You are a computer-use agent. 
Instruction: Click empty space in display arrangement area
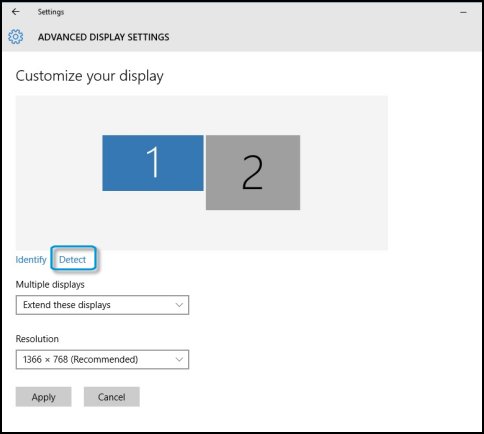click(343, 173)
